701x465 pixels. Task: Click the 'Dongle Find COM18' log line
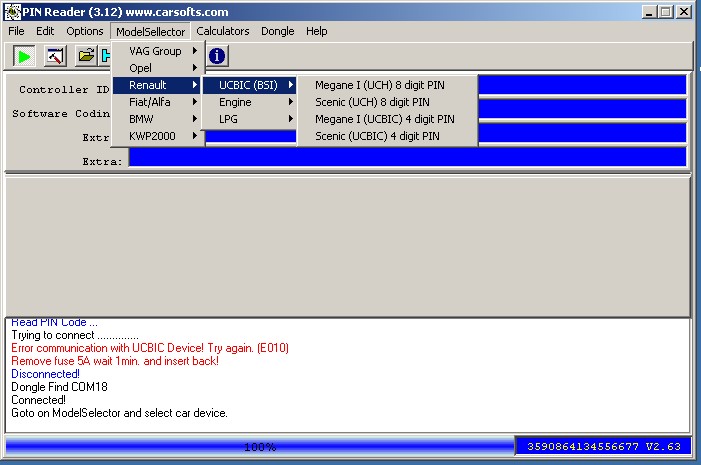point(59,387)
